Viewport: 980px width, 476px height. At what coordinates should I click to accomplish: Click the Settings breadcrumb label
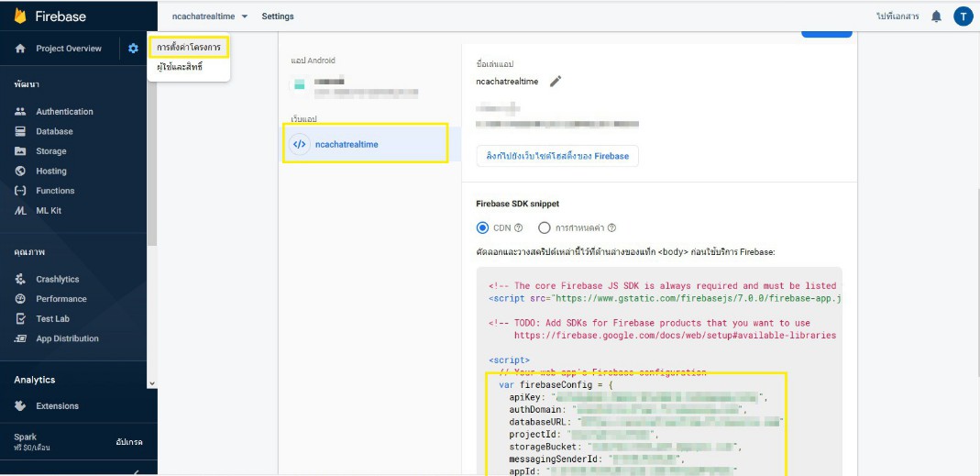tap(278, 17)
